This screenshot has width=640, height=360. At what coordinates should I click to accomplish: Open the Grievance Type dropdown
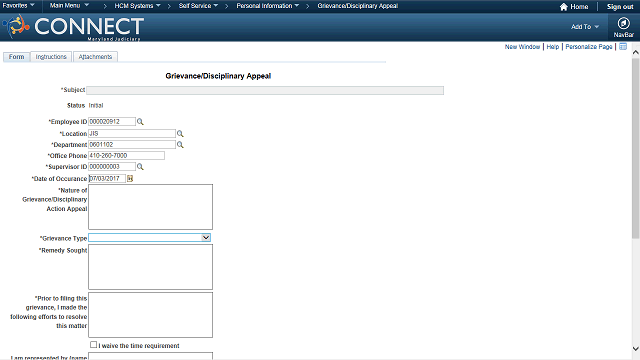click(x=150, y=238)
